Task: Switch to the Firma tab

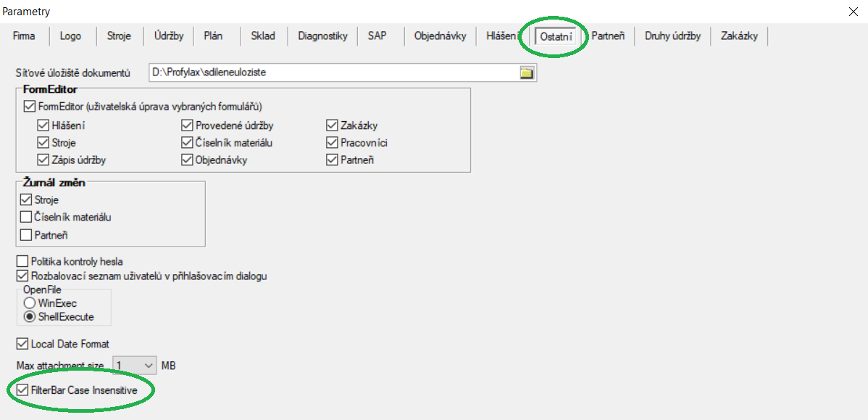Action: click(x=24, y=36)
